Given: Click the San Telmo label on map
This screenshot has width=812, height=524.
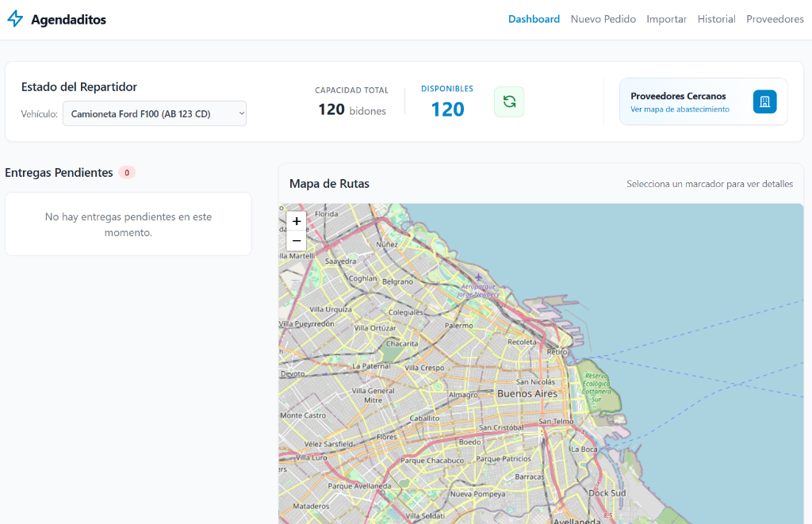Looking at the screenshot, I should (556, 421).
